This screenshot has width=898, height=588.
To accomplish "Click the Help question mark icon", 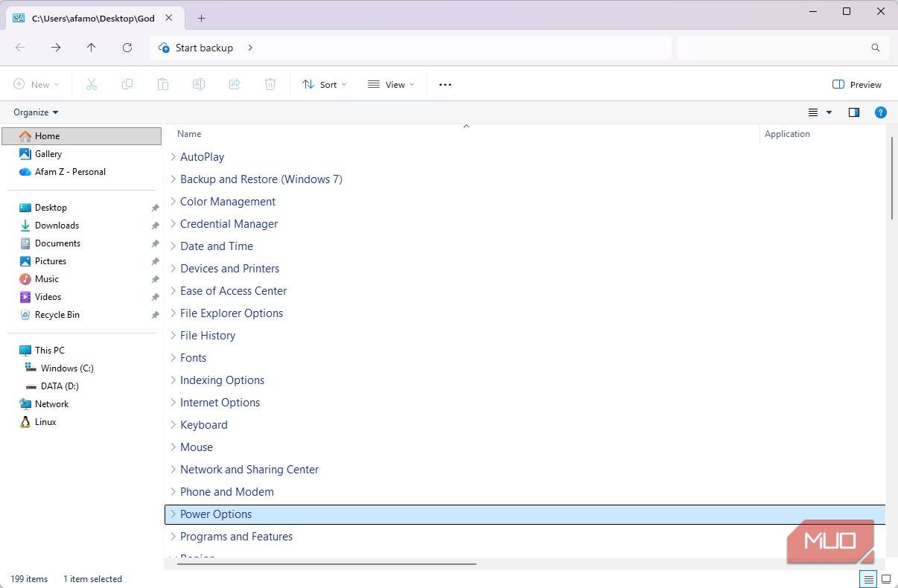I will coord(880,112).
